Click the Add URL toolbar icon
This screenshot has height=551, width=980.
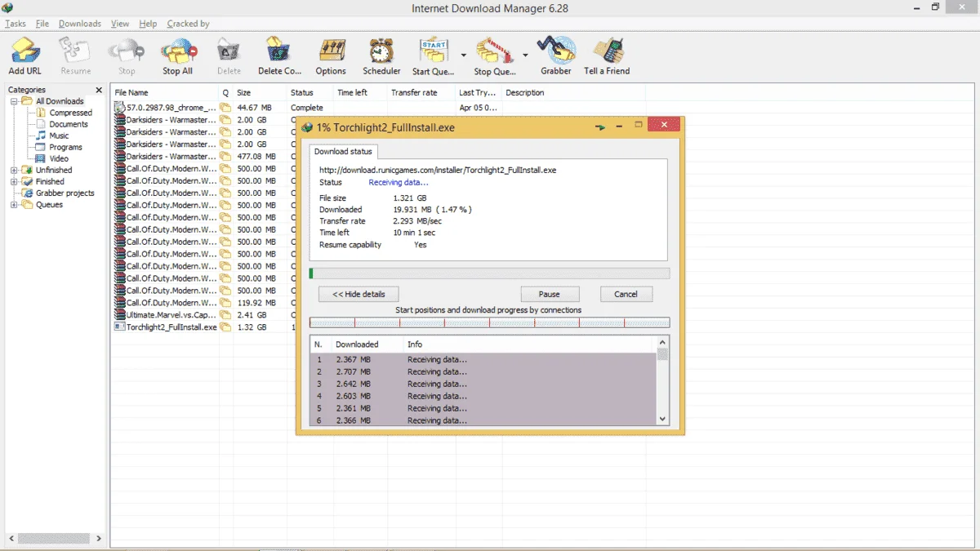(x=24, y=51)
